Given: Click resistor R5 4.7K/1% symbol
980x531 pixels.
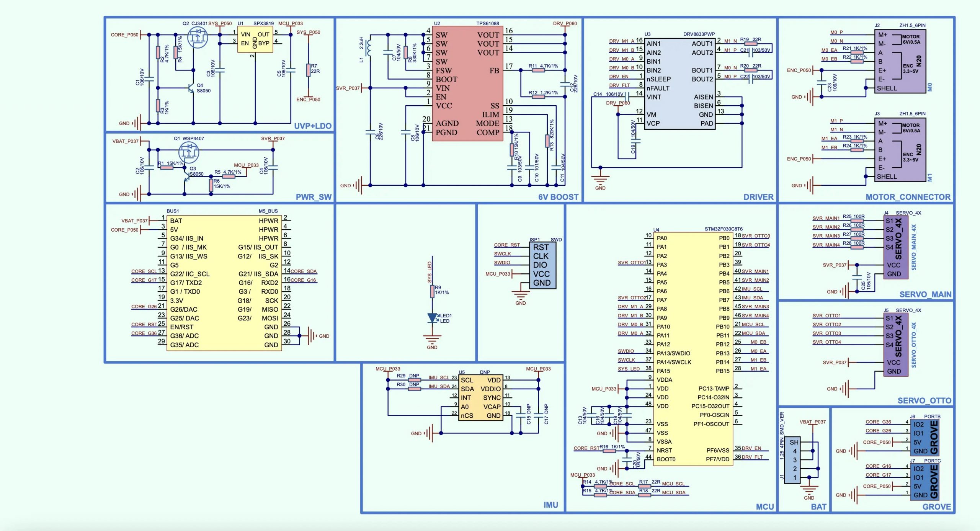Looking at the screenshot, I should tap(229, 176).
